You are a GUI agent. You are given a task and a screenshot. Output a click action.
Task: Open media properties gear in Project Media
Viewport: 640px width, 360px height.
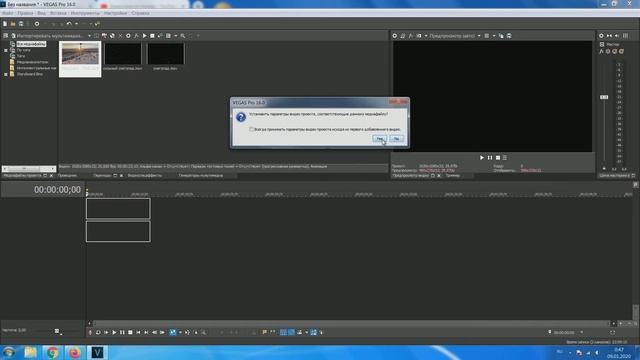click(128, 36)
